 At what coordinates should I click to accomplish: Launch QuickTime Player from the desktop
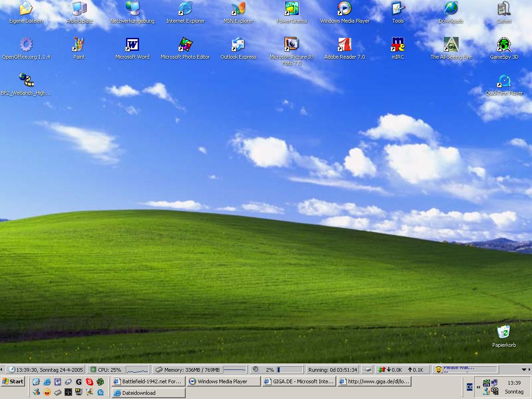coord(504,85)
